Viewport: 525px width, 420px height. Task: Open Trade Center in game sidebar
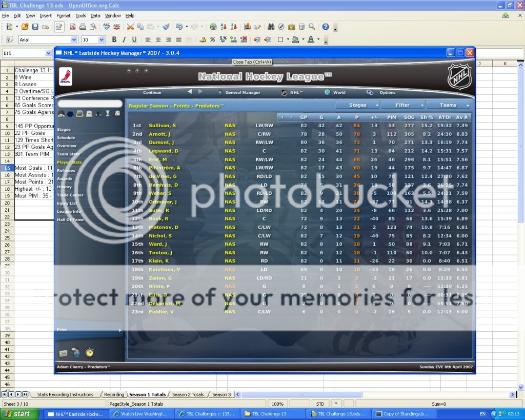70,195
